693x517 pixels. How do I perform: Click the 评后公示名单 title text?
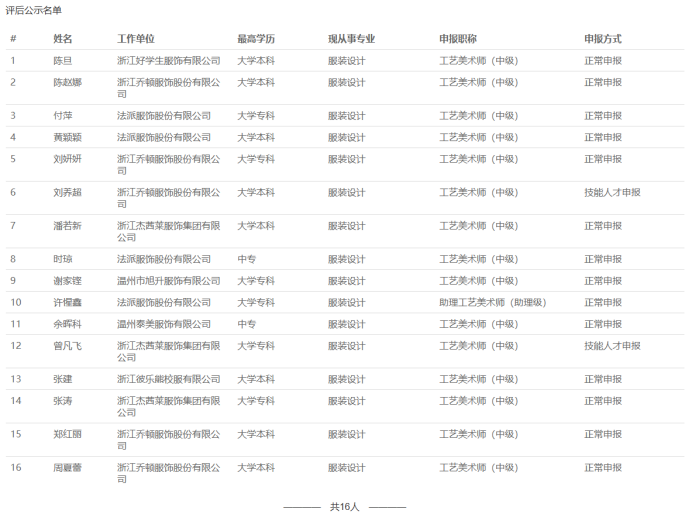coord(33,10)
